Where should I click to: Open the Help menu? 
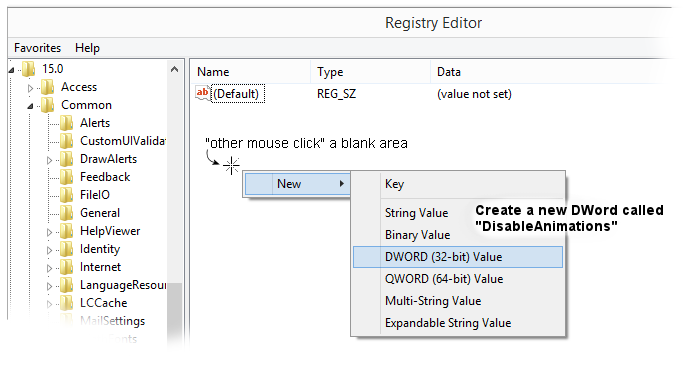pos(87,47)
